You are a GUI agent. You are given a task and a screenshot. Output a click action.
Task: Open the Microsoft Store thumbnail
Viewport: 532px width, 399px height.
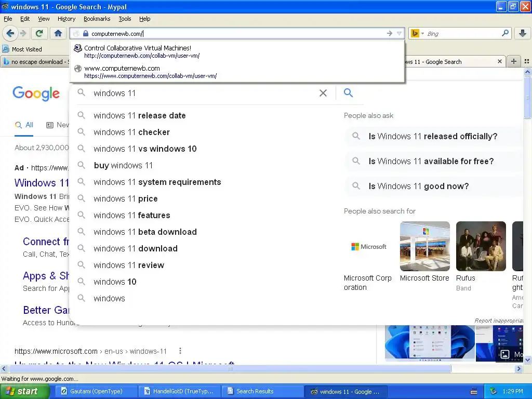point(425,246)
